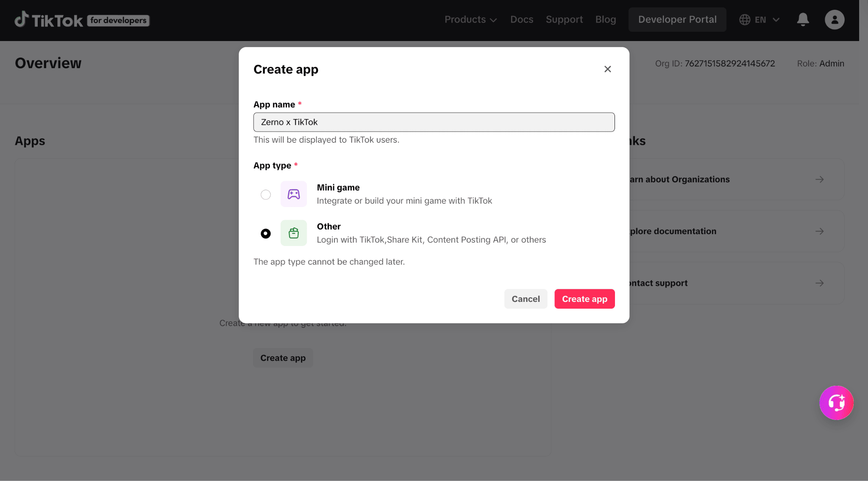Open the Explore documentation link
868x481 pixels.
736,231
